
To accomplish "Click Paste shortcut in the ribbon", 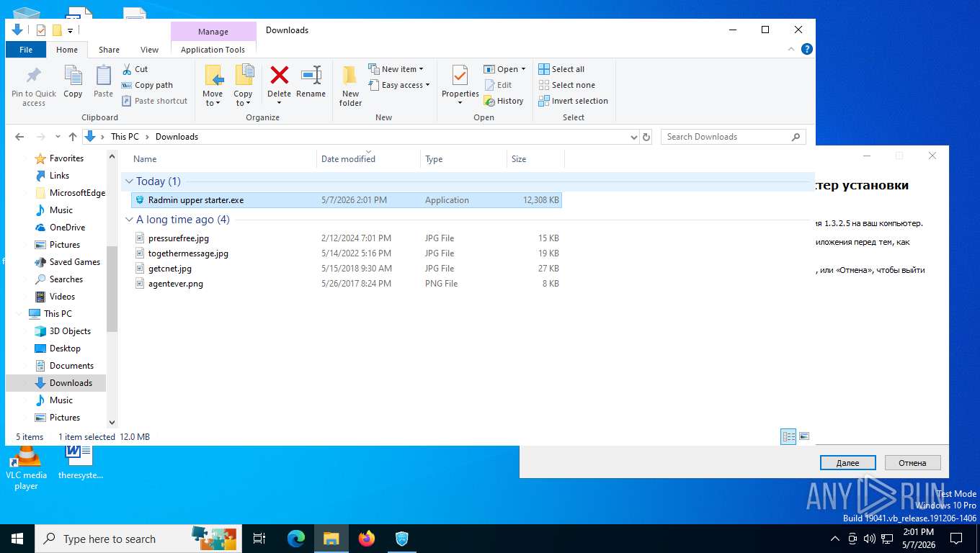I will [x=155, y=101].
